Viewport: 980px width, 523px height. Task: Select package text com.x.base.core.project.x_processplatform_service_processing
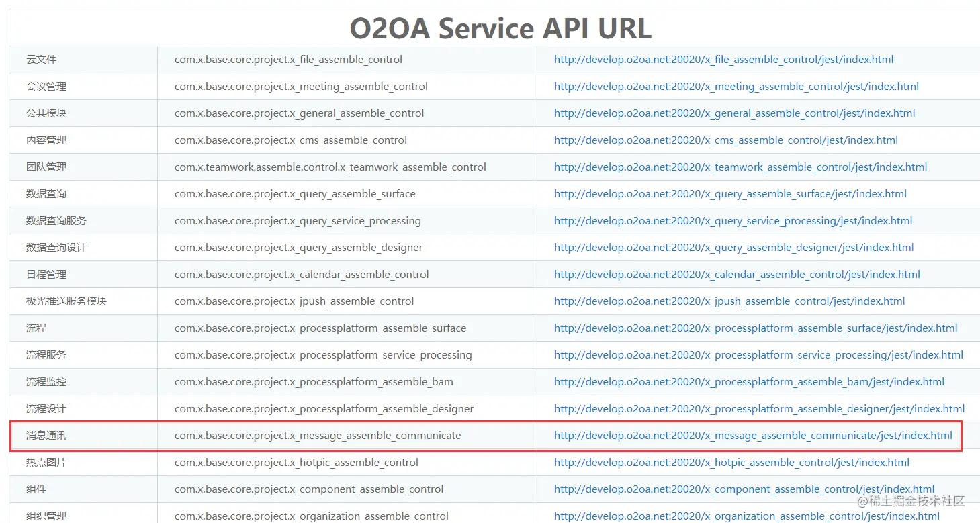point(323,355)
